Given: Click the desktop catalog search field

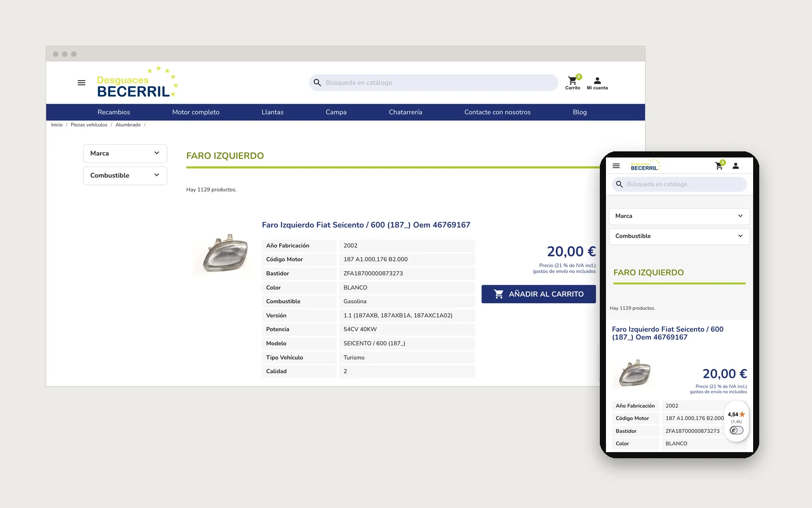Looking at the screenshot, I should (433, 83).
